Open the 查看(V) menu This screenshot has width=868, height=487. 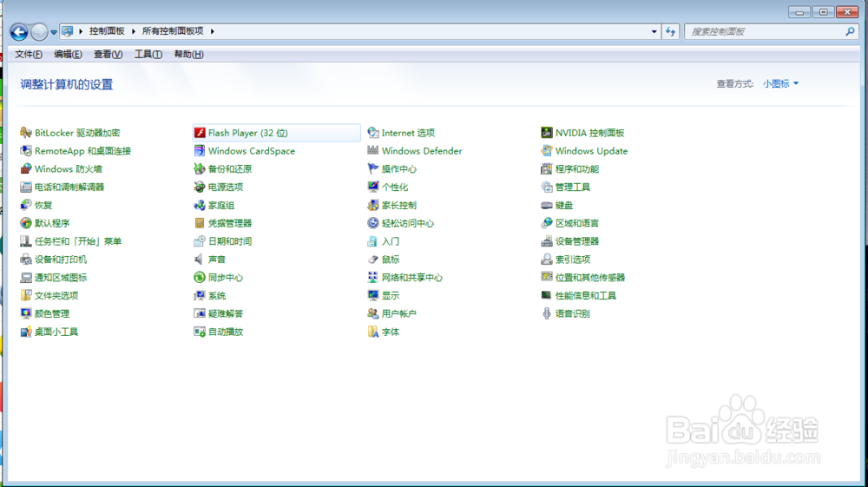(108, 54)
